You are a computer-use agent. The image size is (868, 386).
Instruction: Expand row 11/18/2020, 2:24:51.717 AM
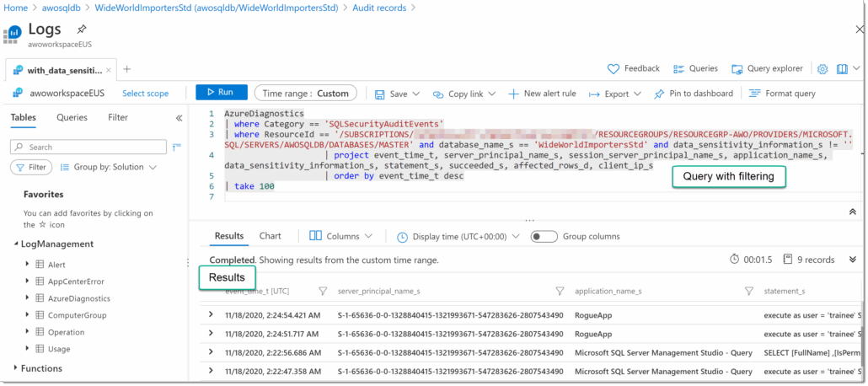click(x=211, y=334)
